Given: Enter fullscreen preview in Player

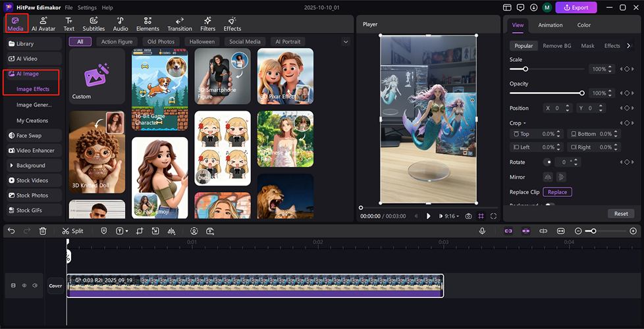Looking at the screenshot, I should point(494,216).
